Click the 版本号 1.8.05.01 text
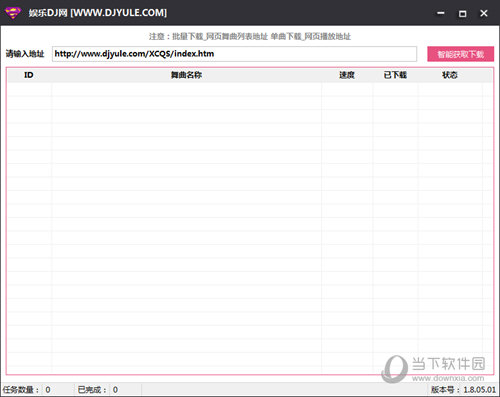This screenshot has width=500, height=397. click(463, 389)
